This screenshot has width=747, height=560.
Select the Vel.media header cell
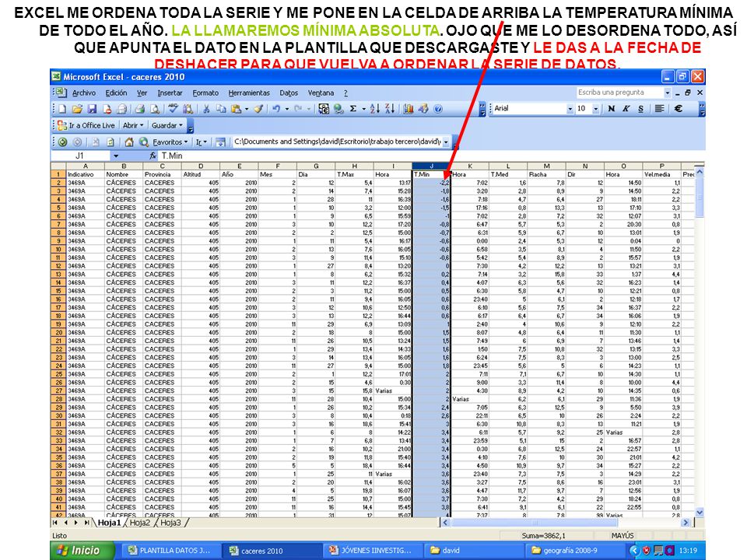click(x=661, y=174)
